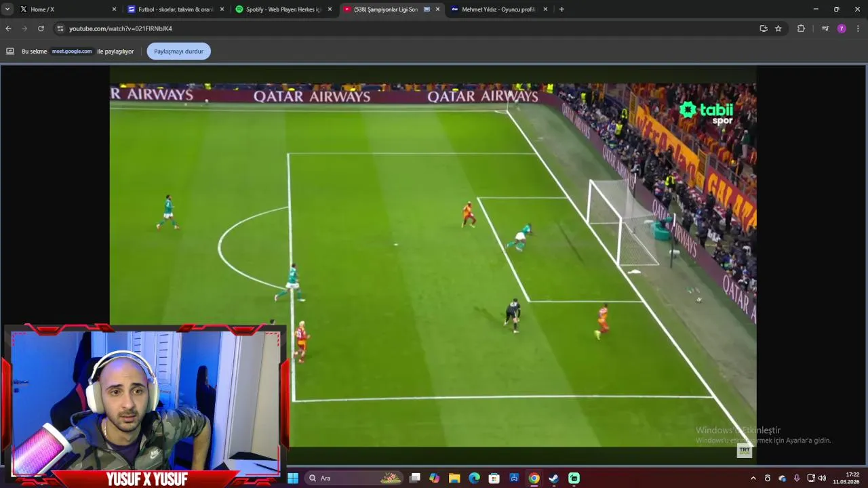Click the youtube.com address bar URL

(x=121, y=28)
